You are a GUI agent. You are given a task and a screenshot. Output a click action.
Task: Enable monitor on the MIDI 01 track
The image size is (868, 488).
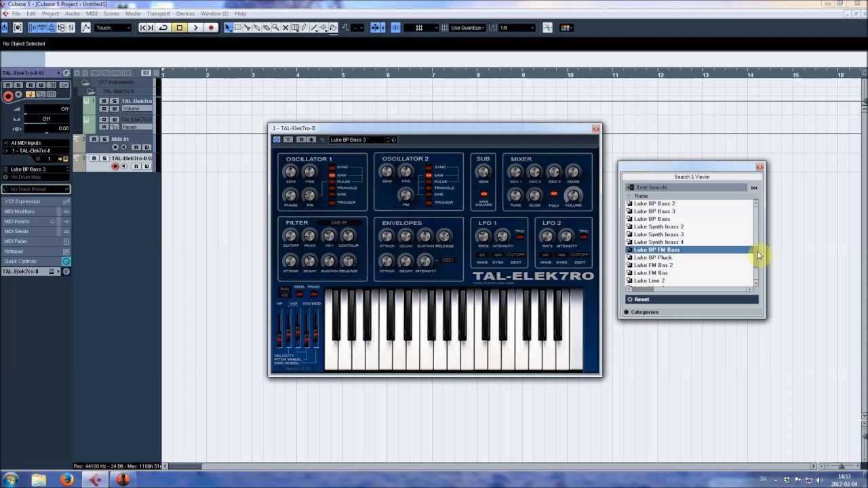click(x=124, y=147)
